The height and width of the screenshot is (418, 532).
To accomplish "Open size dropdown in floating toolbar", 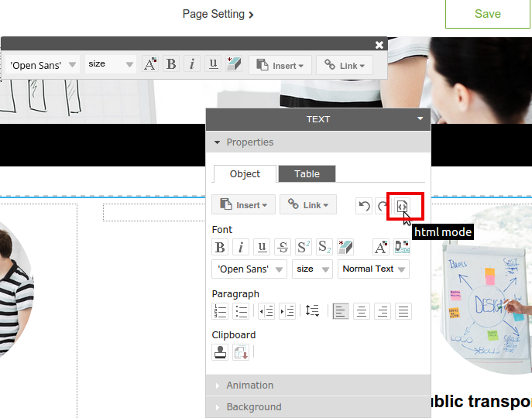I will tap(111, 64).
